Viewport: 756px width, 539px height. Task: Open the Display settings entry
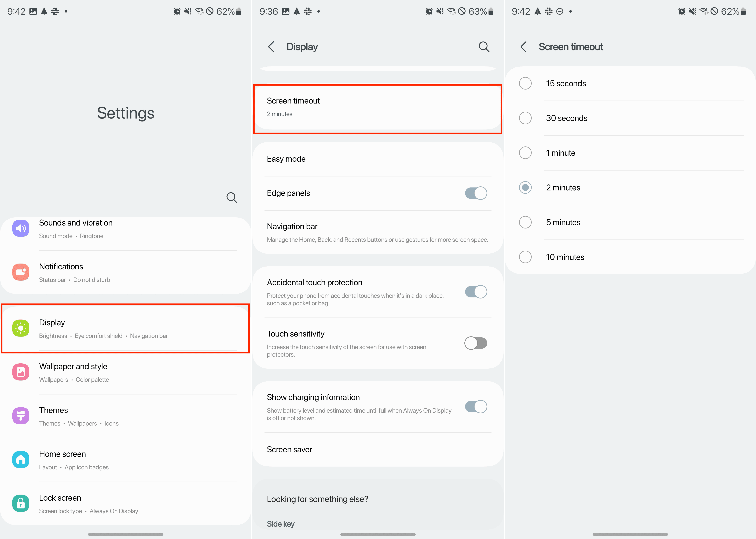(x=126, y=328)
